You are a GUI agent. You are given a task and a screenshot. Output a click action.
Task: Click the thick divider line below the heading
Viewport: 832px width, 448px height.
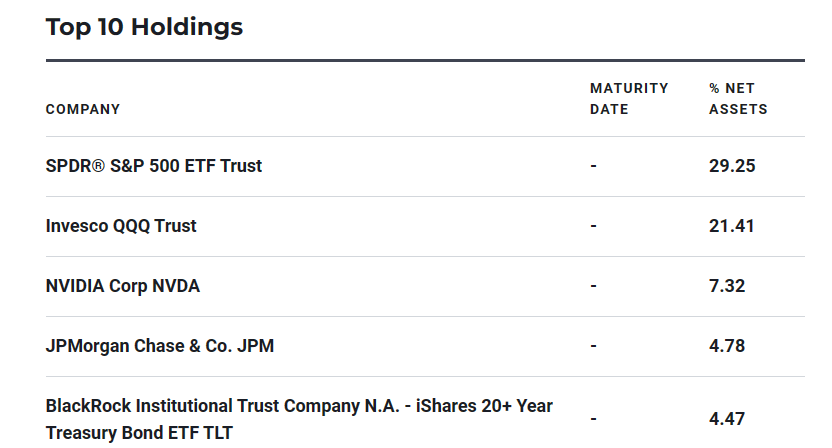point(425,61)
